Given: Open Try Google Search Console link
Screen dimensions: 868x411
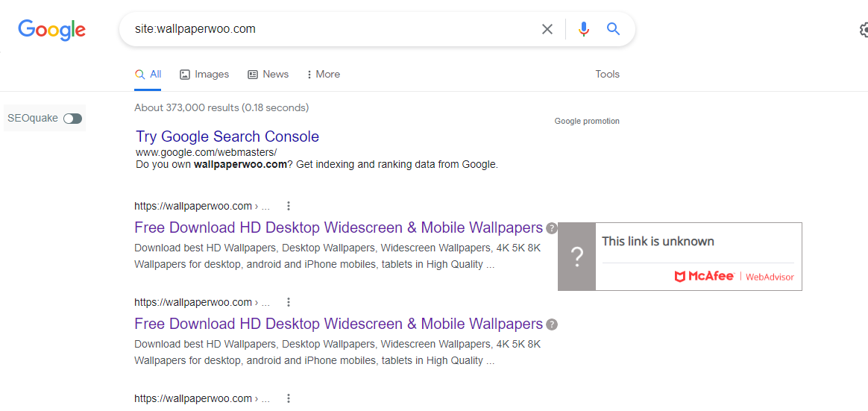Looking at the screenshot, I should (x=227, y=137).
